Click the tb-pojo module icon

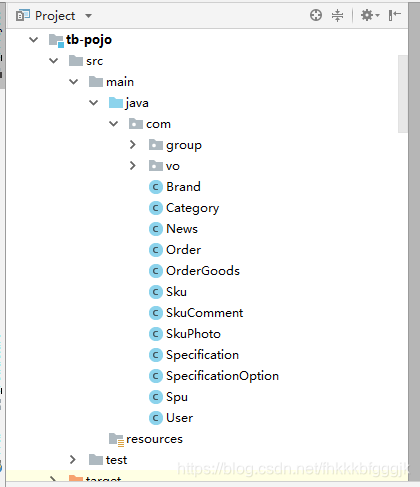coord(56,41)
